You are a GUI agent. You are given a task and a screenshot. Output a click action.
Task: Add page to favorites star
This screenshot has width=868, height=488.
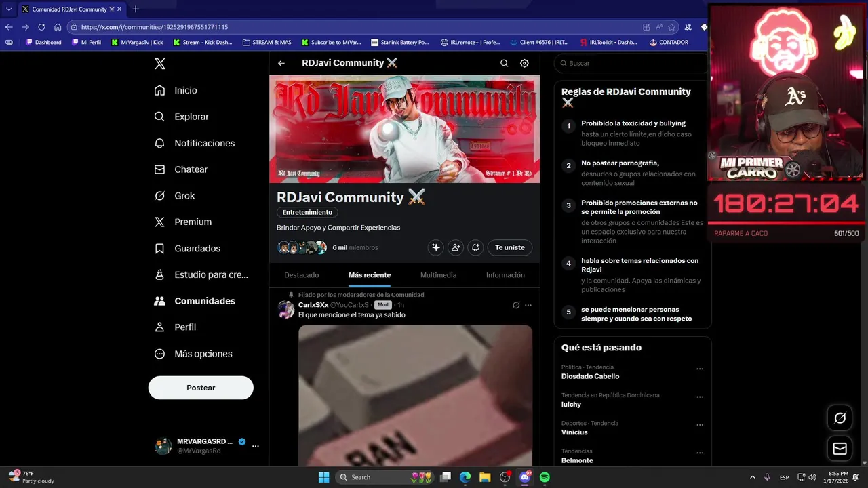point(672,27)
